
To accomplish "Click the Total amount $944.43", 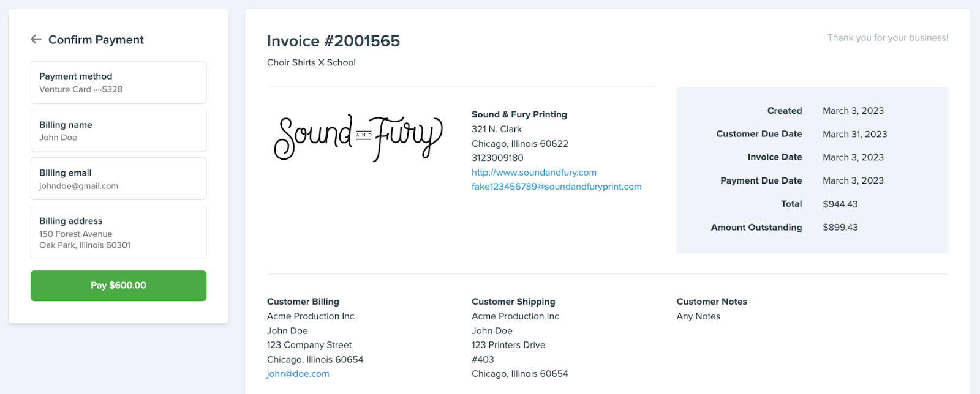I will [840, 204].
